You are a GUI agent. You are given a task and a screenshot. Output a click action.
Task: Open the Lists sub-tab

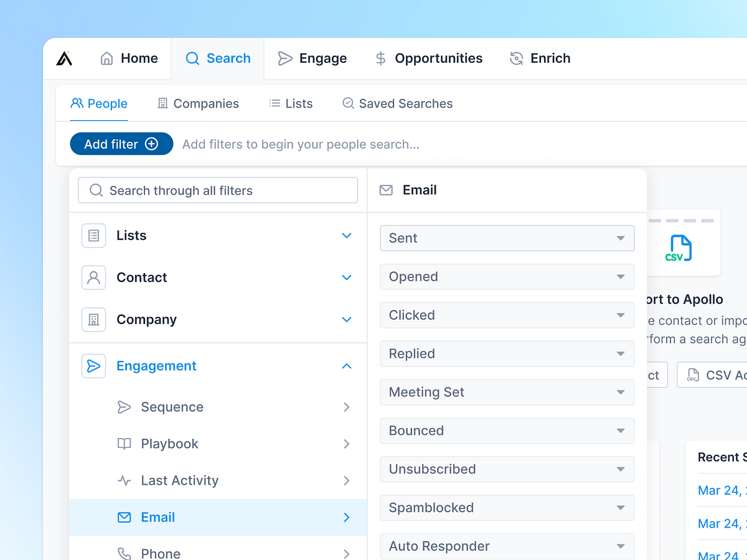[x=291, y=104]
